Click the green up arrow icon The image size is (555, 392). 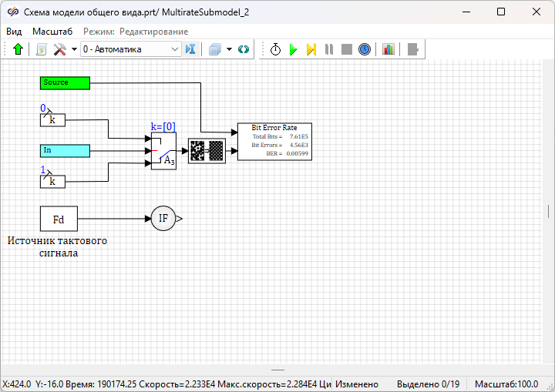tap(18, 49)
